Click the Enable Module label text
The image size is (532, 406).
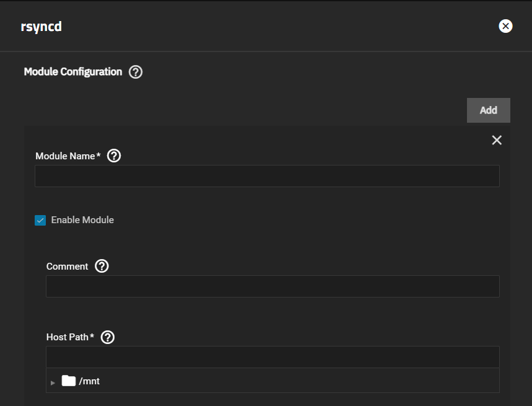tap(82, 220)
